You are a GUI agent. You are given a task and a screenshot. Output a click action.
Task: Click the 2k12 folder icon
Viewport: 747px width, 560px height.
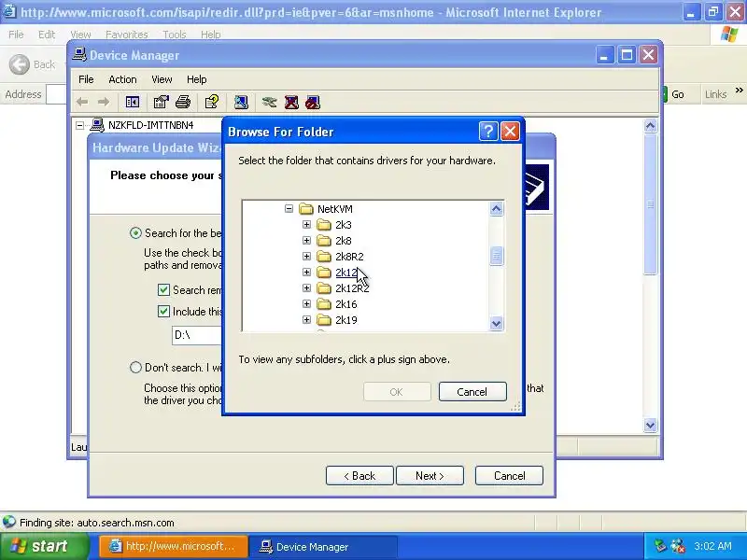[324, 273]
